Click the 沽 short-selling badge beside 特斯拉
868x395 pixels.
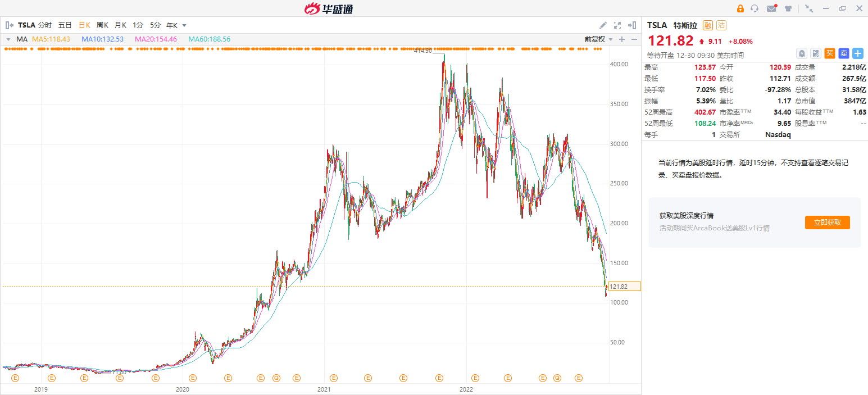tap(721, 25)
